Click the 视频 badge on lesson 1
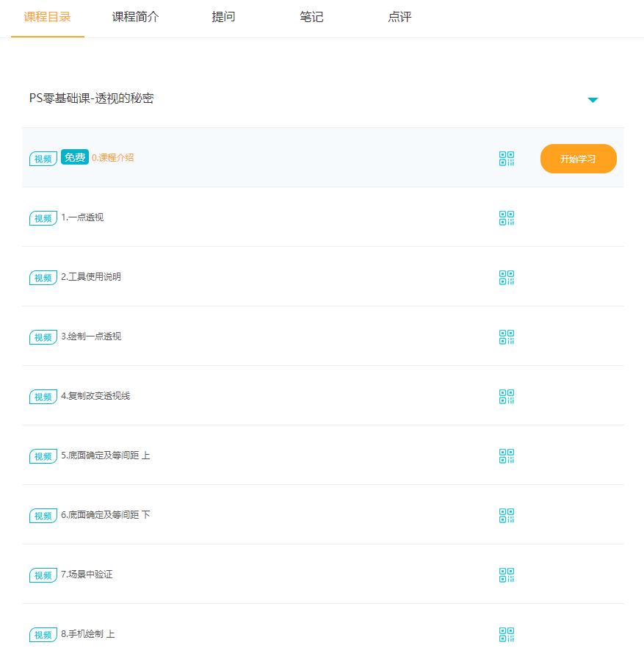This screenshot has height=648, width=644. pyautogui.click(x=43, y=217)
